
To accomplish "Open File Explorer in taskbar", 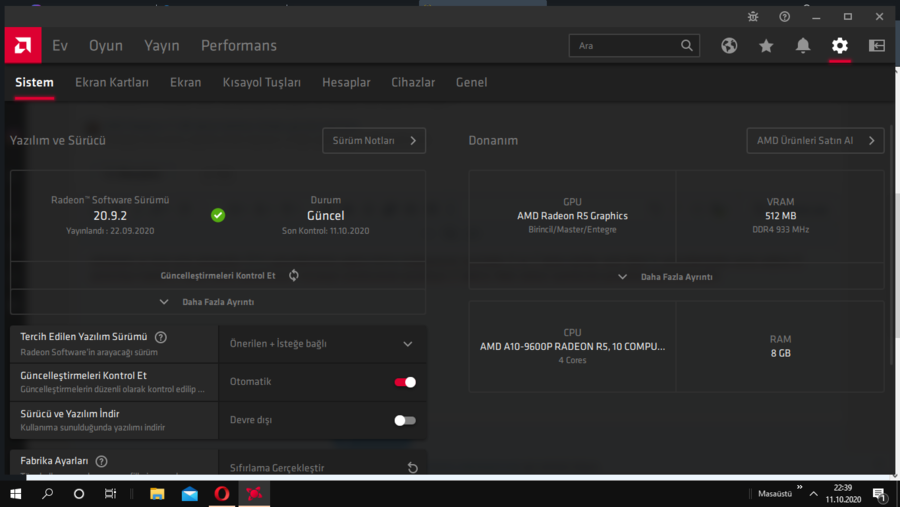I will 157,494.
